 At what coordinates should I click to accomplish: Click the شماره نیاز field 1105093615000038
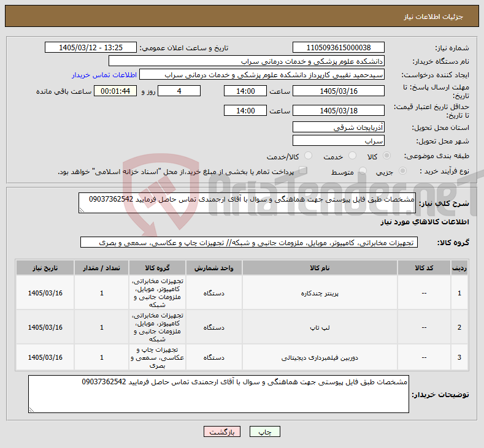coord(338,47)
